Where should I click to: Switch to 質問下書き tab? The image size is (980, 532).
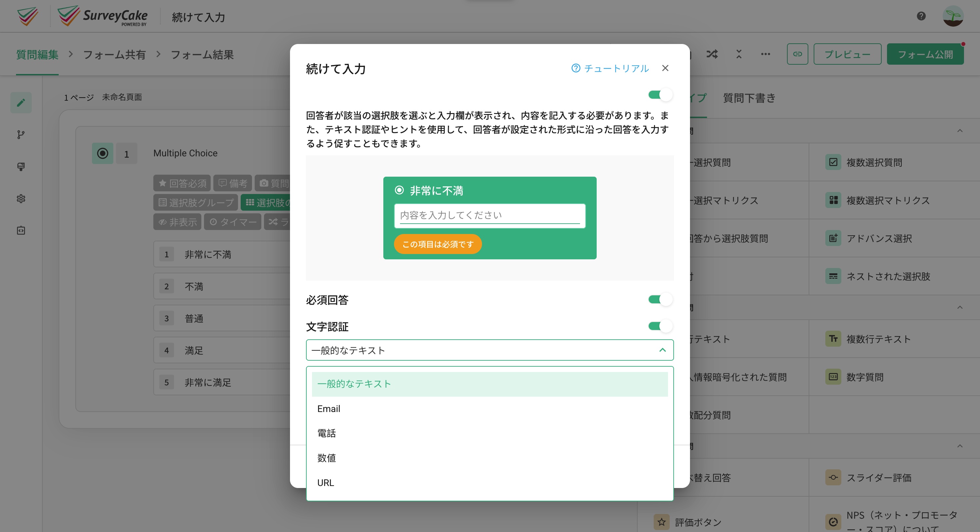tap(749, 98)
